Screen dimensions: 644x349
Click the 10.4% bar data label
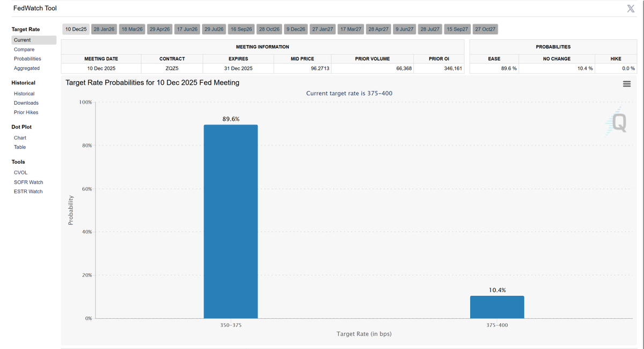click(x=497, y=290)
